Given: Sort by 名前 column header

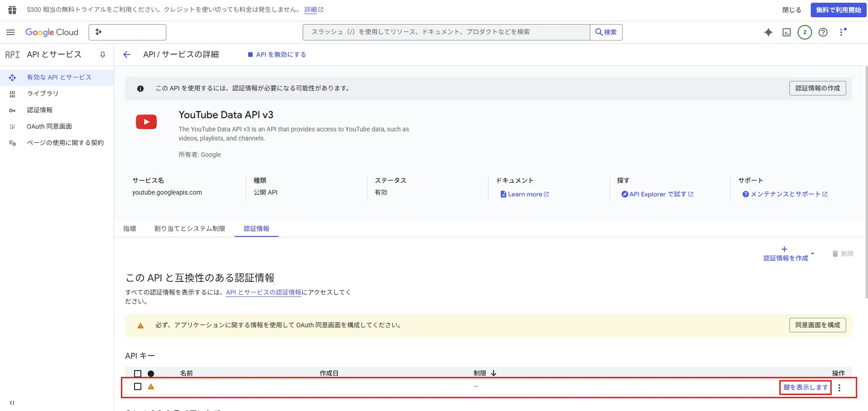Looking at the screenshot, I should pyautogui.click(x=186, y=373).
